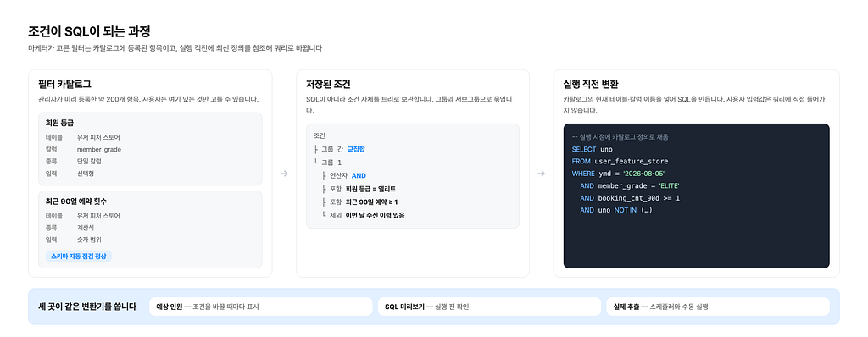Screen dimensions: 868x337
Task: Select the SQL 미리보기 chip
Action: [x=489, y=307]
